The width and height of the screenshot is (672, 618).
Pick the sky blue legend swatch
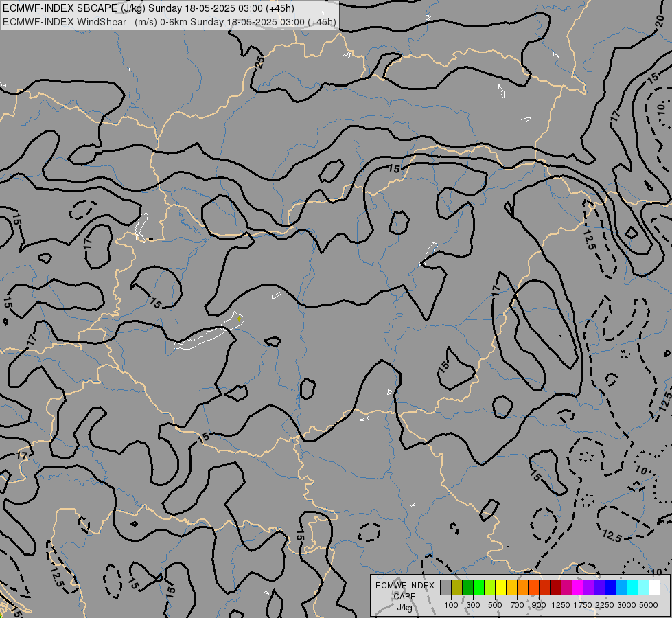621,587
